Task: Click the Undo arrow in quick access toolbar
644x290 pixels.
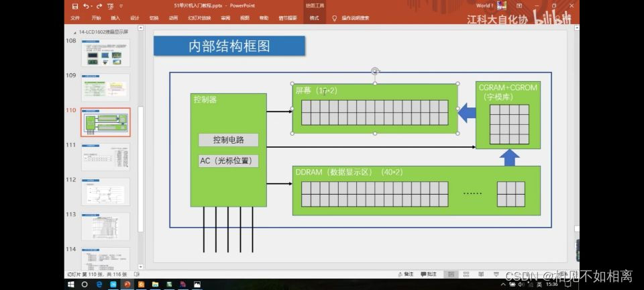Action: [x=86, y=6]
